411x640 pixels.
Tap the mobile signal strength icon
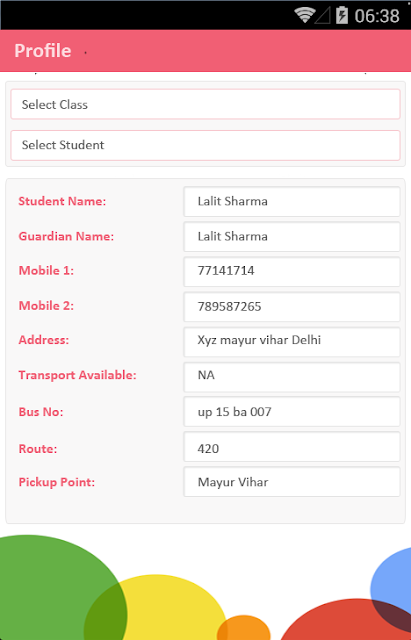(323, 16)
